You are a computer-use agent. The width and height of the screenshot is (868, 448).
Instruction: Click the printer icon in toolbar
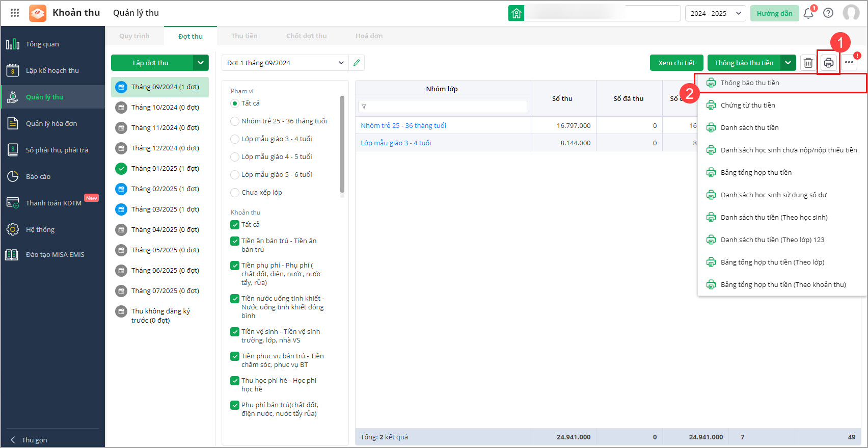pyautogui.click(x=828, y=63)
